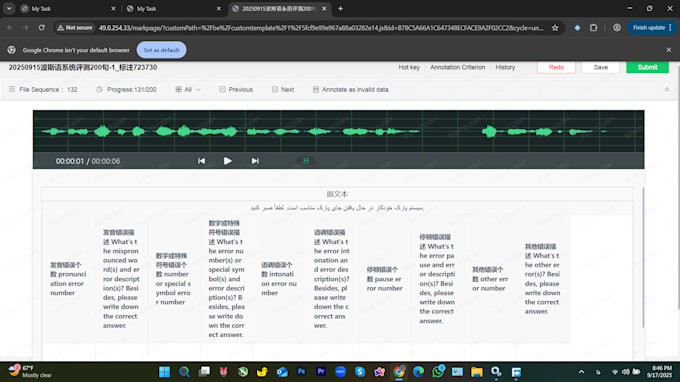Open the volume control in system tray
Image resolution: width=680 pixels, height=382 pixels.
coord(625,372)
